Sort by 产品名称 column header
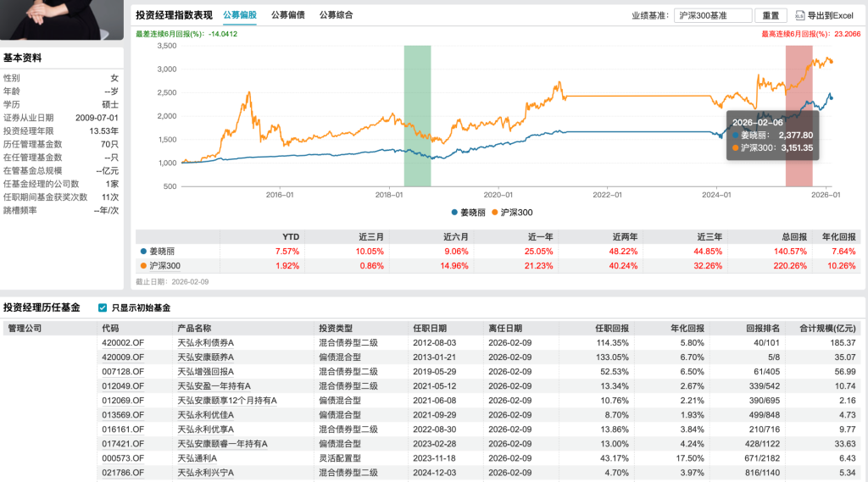 [194, 328]
